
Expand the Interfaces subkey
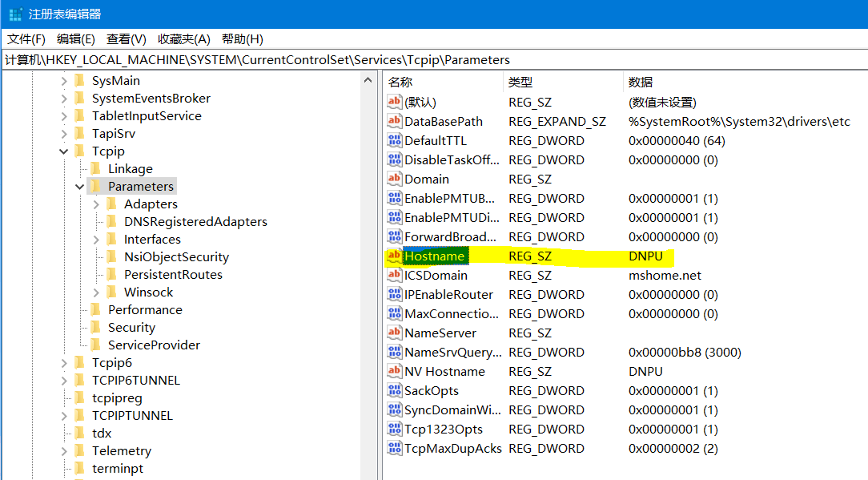pyautogui.click(x=96, y=240)
